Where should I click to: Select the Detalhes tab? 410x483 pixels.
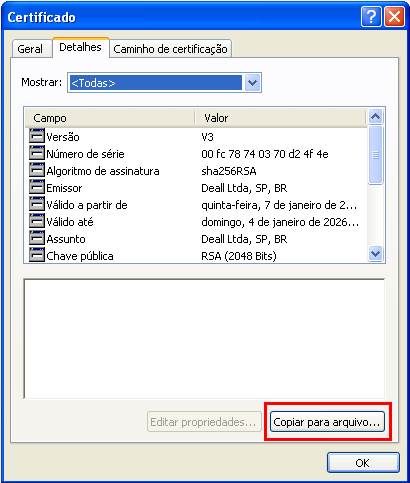[x=80, y=47]
